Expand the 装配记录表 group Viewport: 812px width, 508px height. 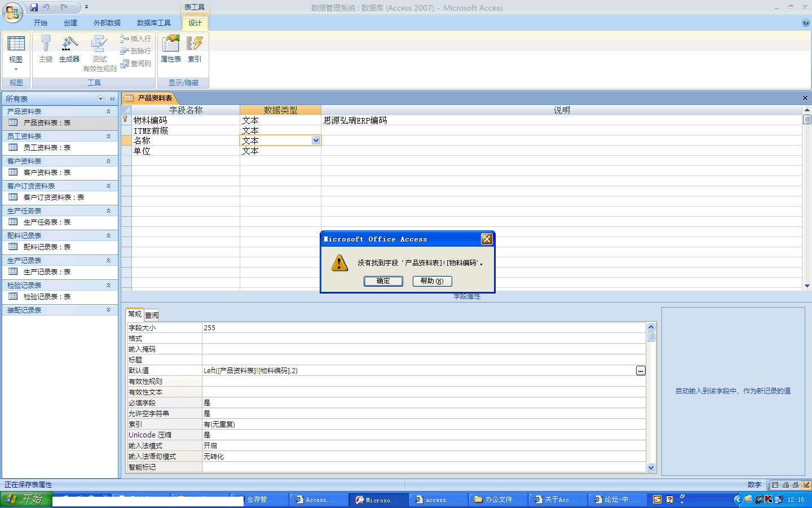tap(108, 310)
